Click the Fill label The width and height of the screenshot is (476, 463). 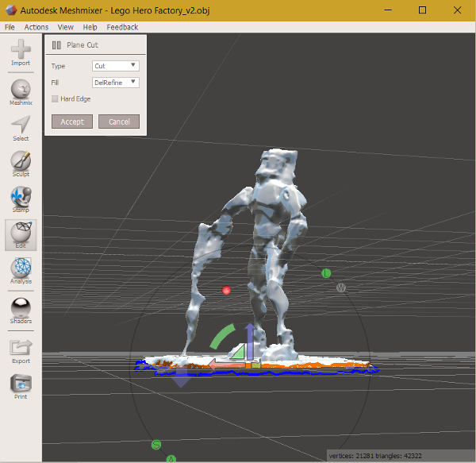pyautogui.click(x=55, y=83)
